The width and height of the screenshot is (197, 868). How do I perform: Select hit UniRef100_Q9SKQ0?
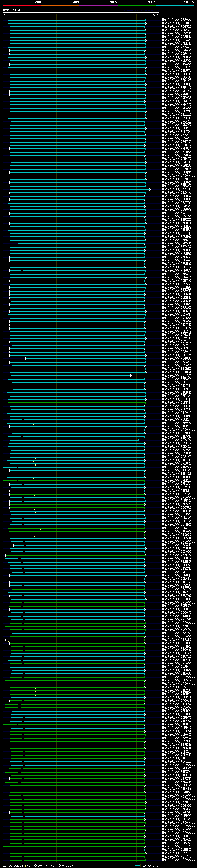point(177,118)
